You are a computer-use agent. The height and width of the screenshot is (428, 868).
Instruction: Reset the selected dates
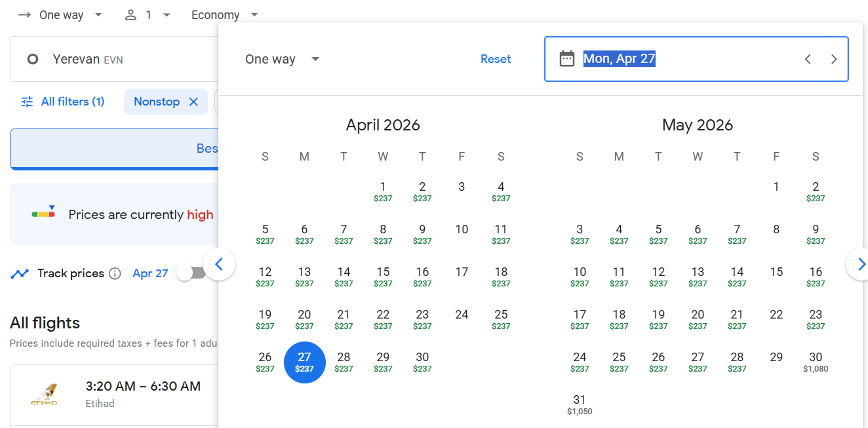click(496, 59)
